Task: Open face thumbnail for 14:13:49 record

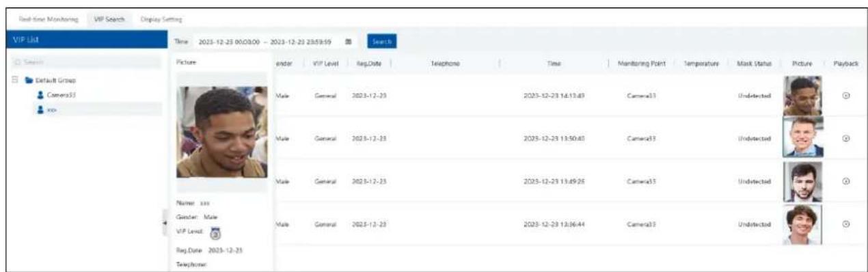Action: coord(804,95)
